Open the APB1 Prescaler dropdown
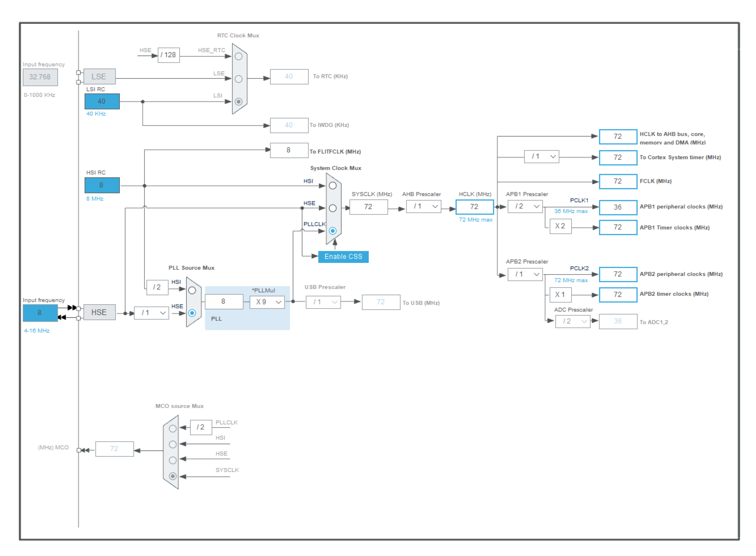 [x=525, y=206]
